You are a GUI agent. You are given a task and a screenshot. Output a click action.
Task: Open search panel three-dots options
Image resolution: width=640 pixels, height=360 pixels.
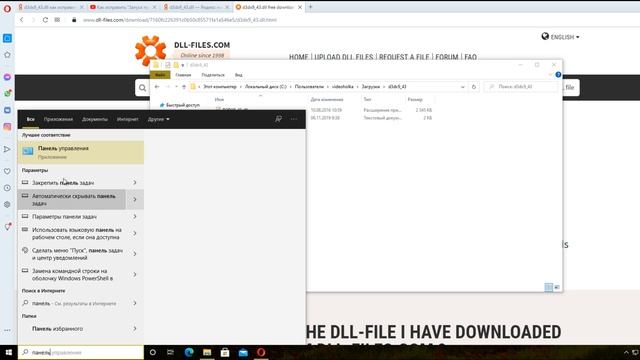(x=294, y=119)
